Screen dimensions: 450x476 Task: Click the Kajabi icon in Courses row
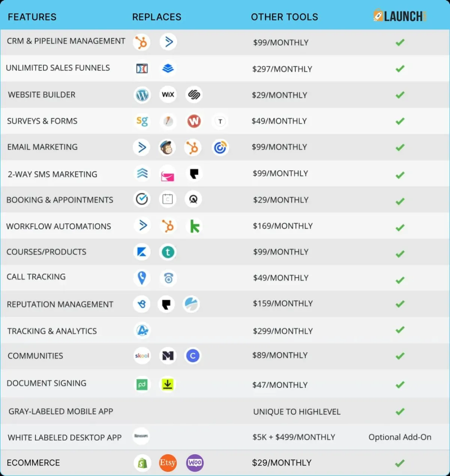pos(142,252)
